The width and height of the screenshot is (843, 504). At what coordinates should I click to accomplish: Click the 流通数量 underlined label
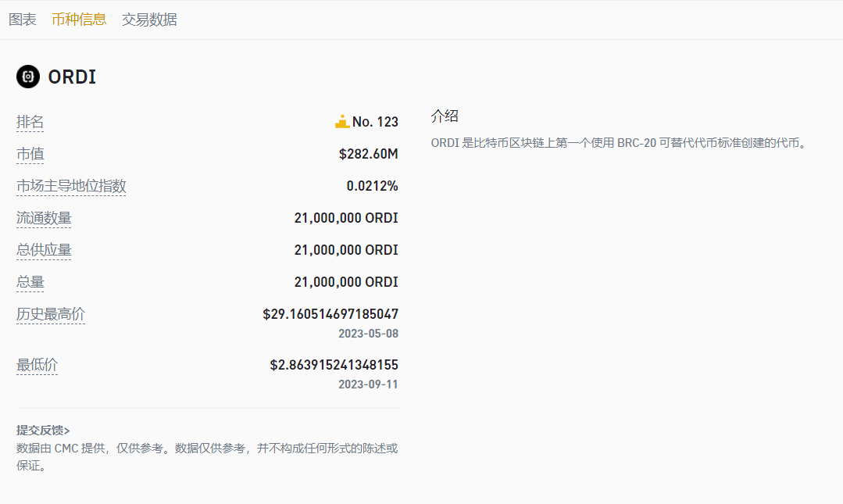click(44, 218)
